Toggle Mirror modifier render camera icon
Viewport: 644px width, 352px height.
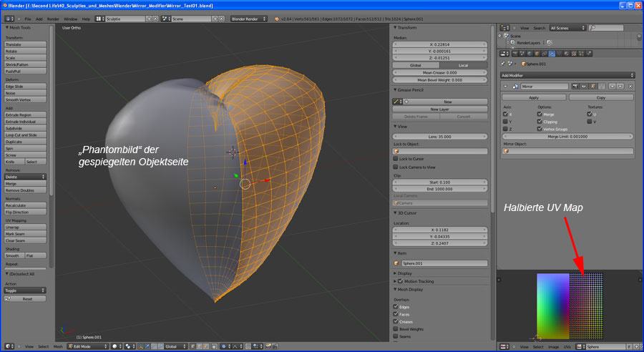coord(575,86)
